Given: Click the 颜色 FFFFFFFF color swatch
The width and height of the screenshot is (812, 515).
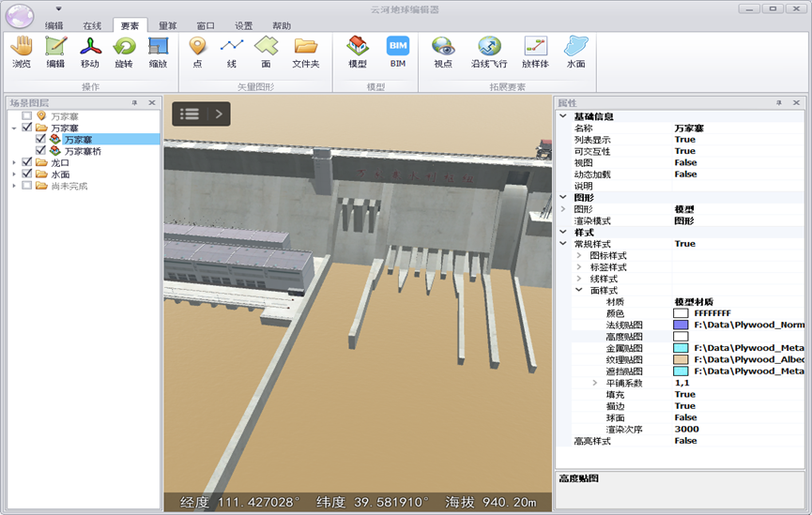Looking at the screenshot, I should [x=681, y=313].
